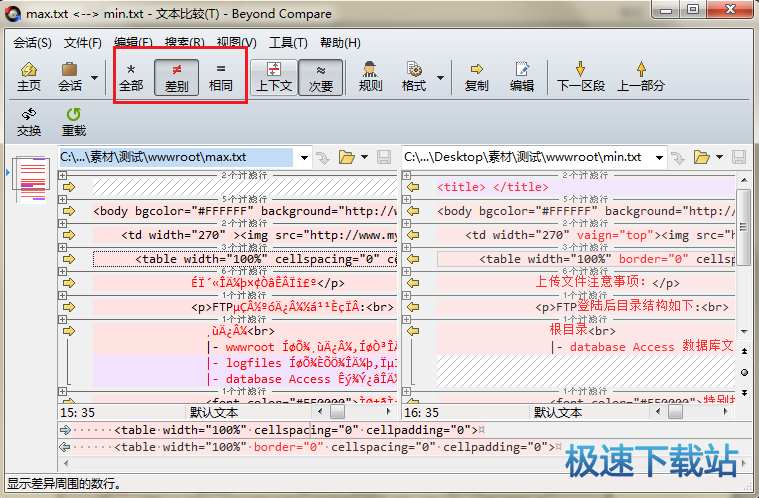Viewport: 759px width, 498px height.
Task: Open the 会话(S) menu
Action: [x=32, y=43]
